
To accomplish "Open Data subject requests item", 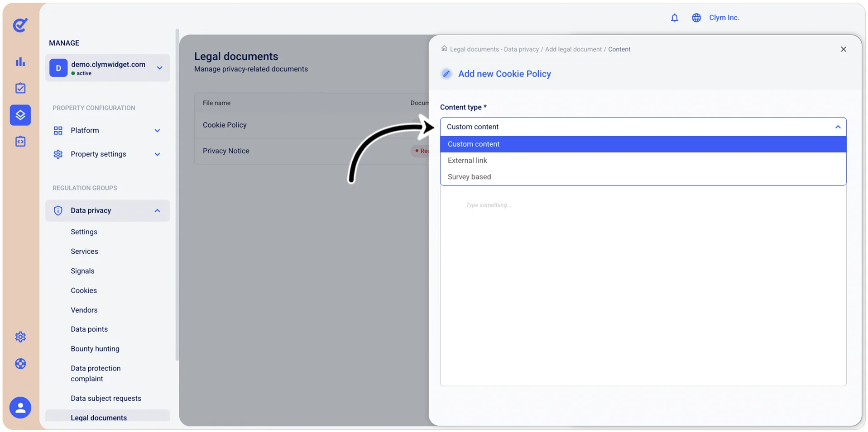I will click(106, 399).
